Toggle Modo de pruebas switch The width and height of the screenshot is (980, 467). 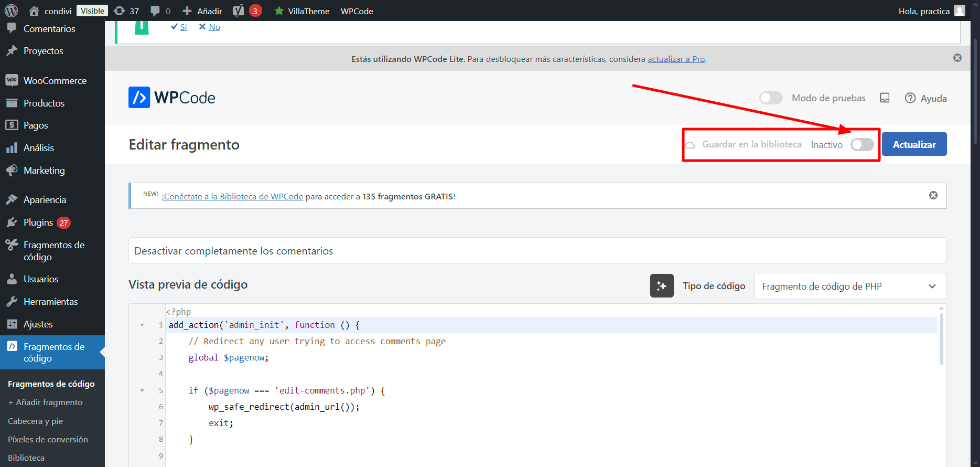click(771, 98)
